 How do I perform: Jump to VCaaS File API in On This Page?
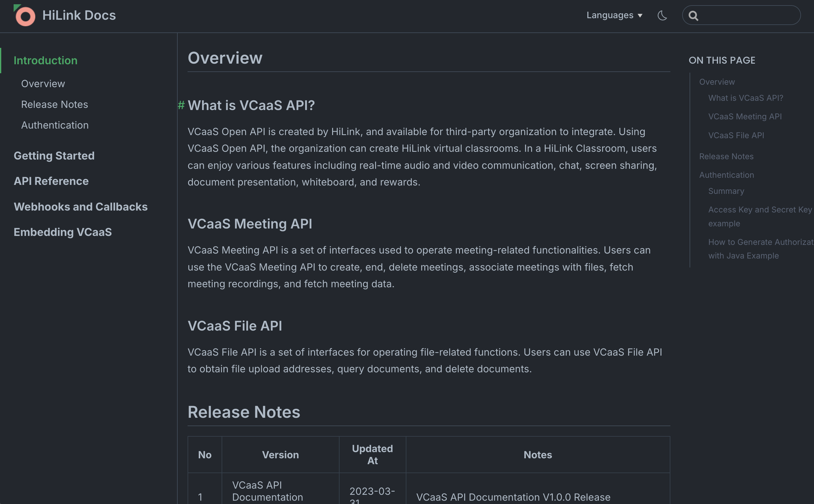coord(736,135)
